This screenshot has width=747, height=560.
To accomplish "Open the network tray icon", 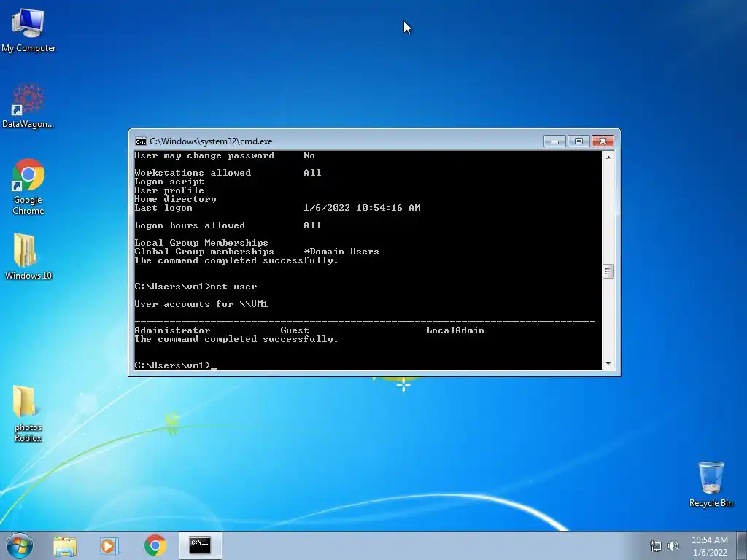I will pyautogui.click(x=656, y=546).
